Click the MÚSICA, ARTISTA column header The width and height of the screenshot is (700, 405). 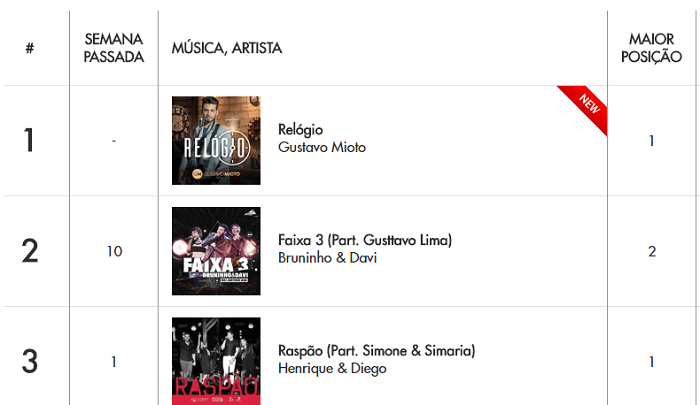(x=227, y=48)
